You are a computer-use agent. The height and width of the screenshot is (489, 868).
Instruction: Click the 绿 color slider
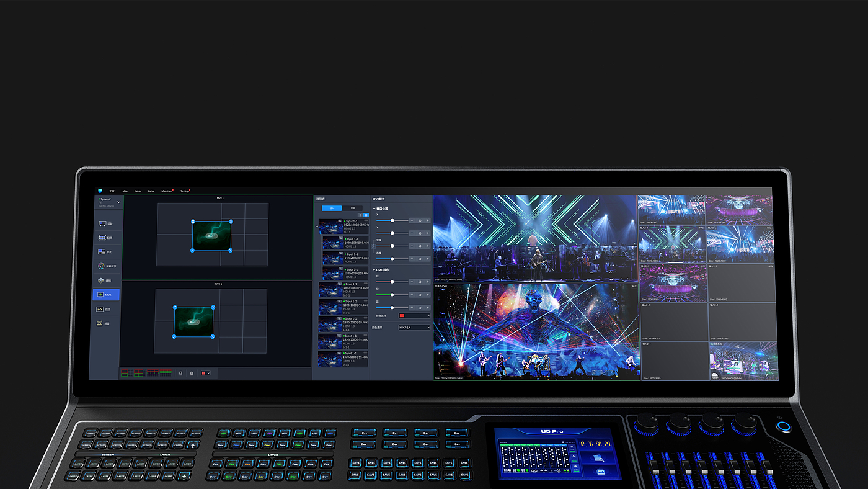pos(391,295)
